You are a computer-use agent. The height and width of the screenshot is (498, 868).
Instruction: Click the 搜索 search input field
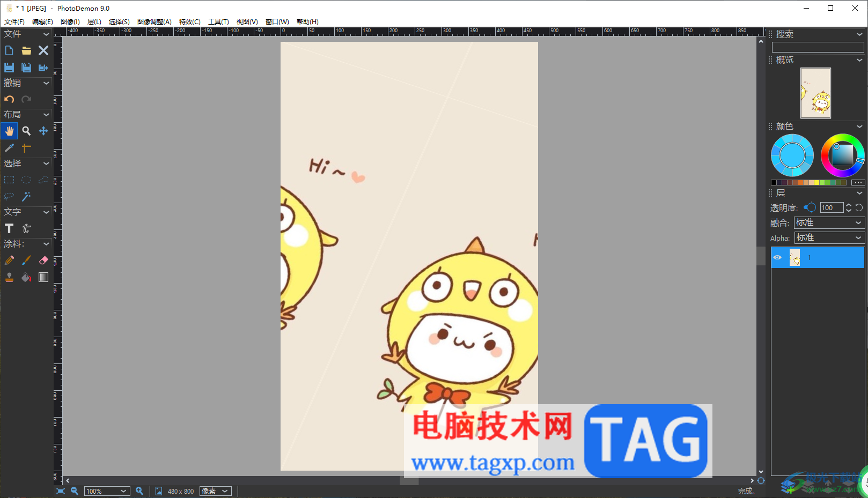point(818,47)
